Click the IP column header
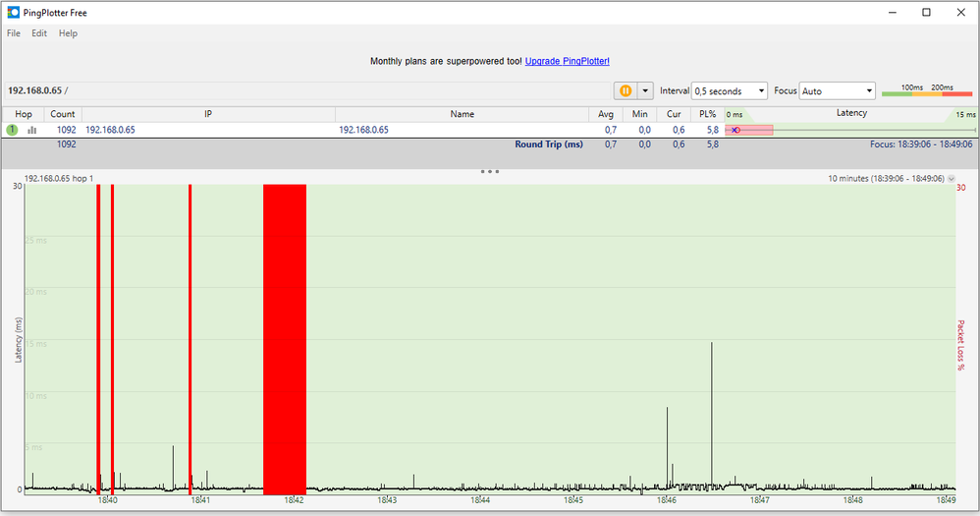The height and width of the screenshot is (516, 980). point(208,114)
